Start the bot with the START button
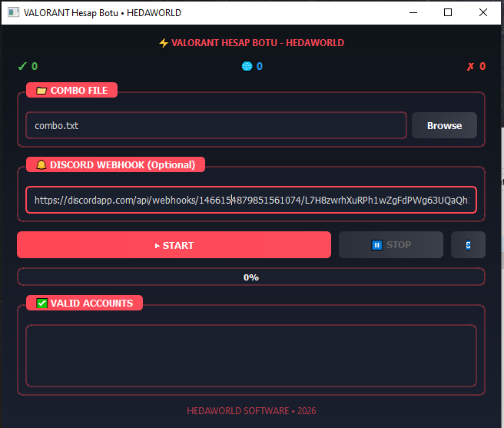504x428 pixels. [x=174, y=244]
